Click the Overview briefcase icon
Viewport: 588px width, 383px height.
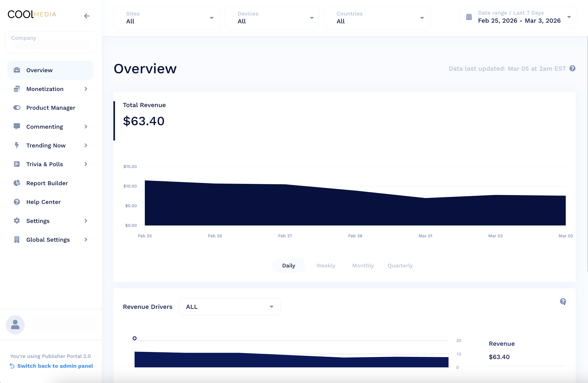(17, 70)
